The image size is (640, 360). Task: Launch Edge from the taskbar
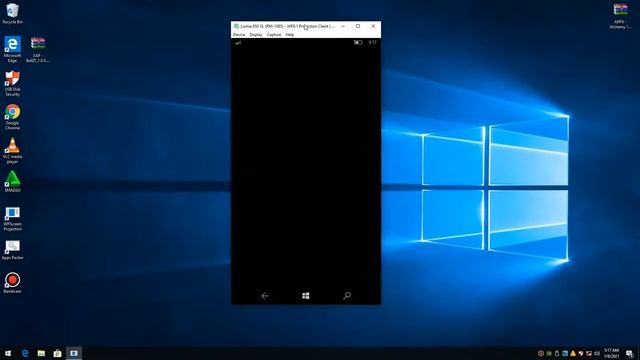click(25, 353)
